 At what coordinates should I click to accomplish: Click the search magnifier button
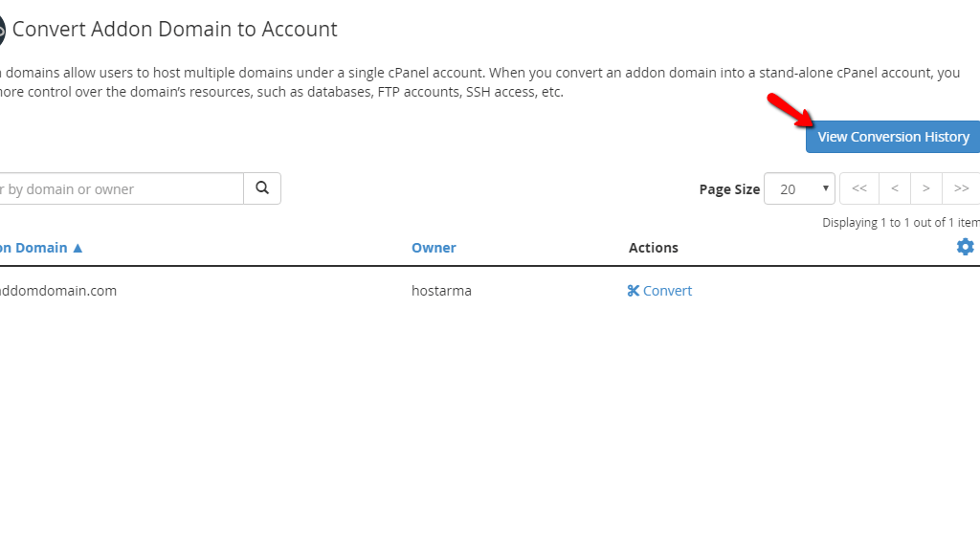tap(262, 188)
